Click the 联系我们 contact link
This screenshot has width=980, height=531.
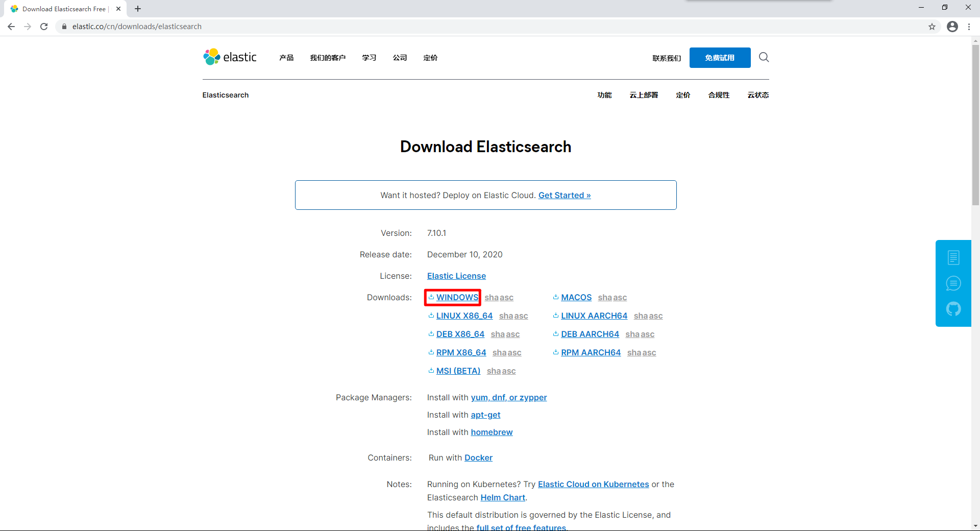click(x=667, y=58)
